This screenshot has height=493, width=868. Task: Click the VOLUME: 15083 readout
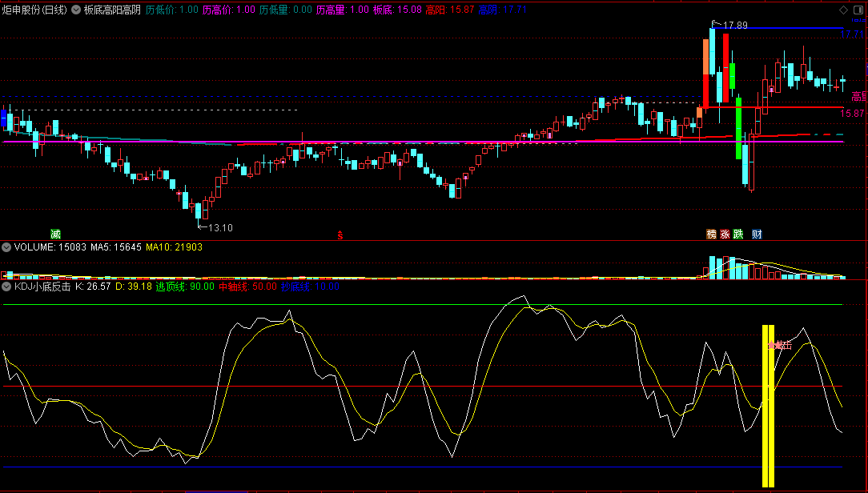click(50, 247)
